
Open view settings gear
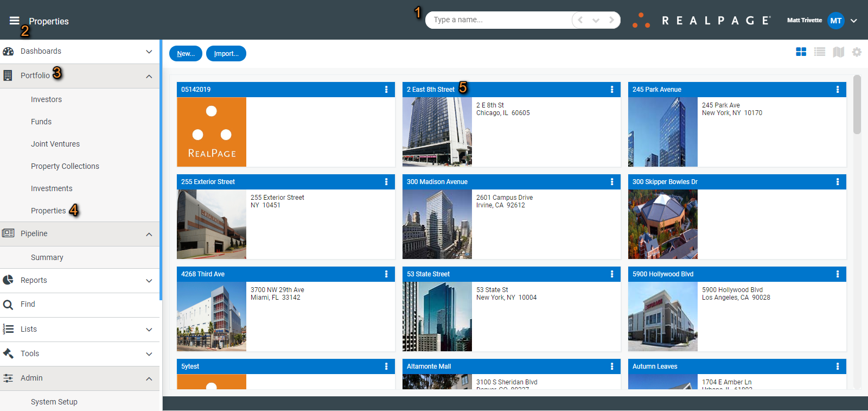pos(857,52)
